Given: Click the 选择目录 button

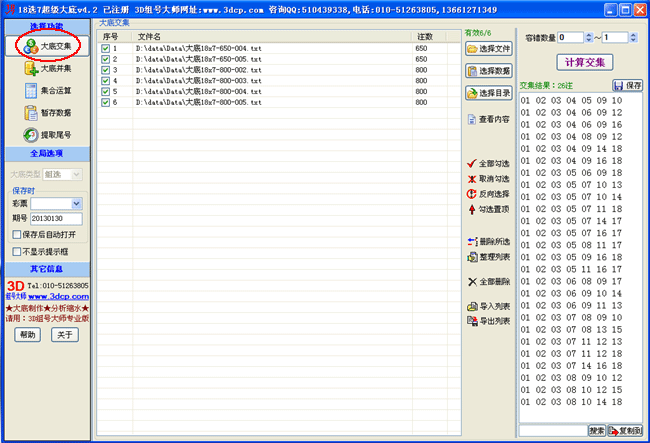Looking at the screenshot, I should [x=487, y=93].
